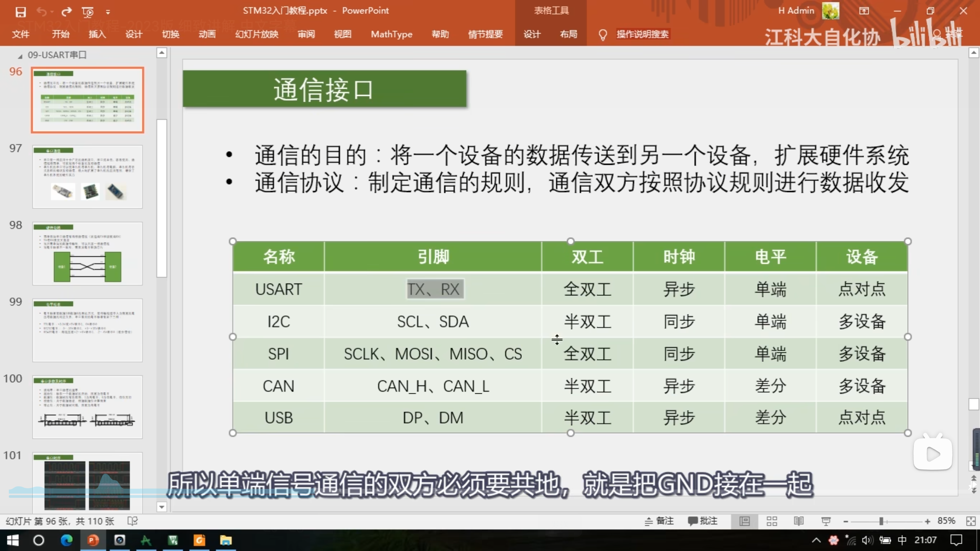Viewport: 980px width, 551px height.
Task: Click the Save icon in quick access toolbar
Action: 21,12
